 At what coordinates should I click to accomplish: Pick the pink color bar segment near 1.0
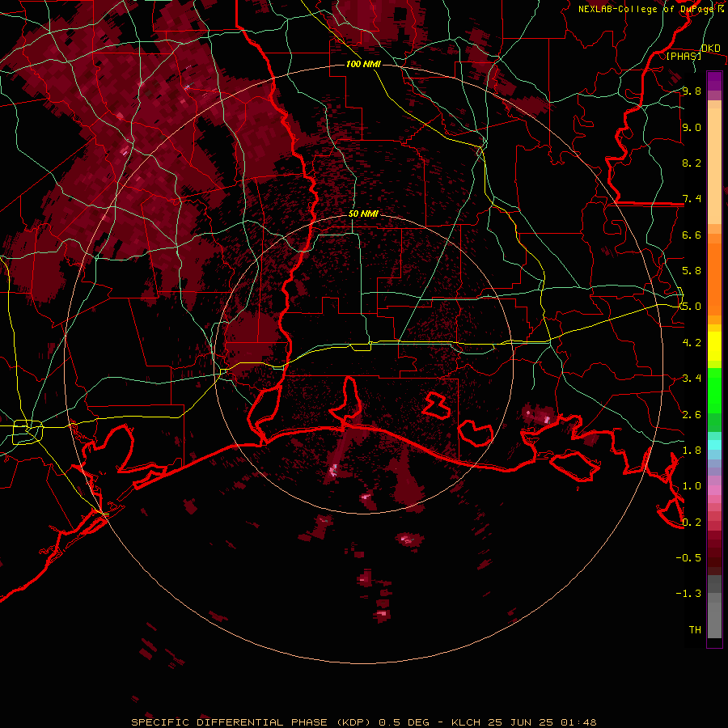(714, 489)
